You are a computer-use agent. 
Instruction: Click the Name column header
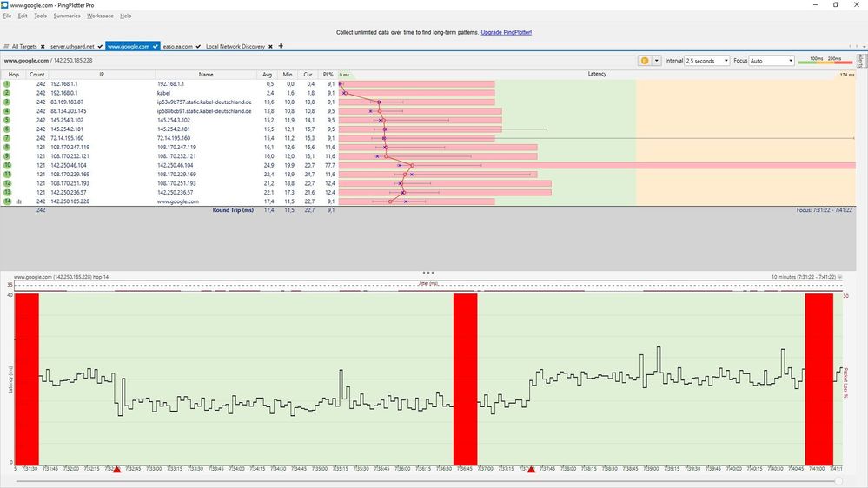[x=206, y=75]
